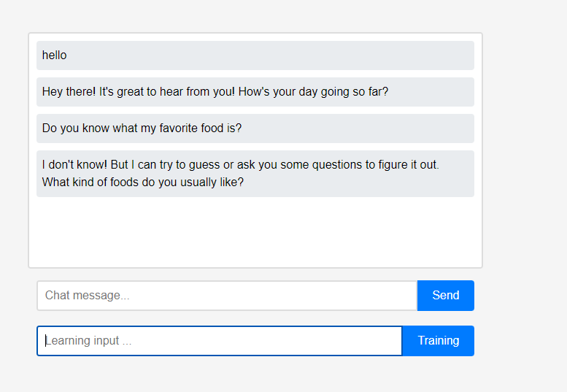
Task: Click into the "Learning input ..." field
Action: 219,341
